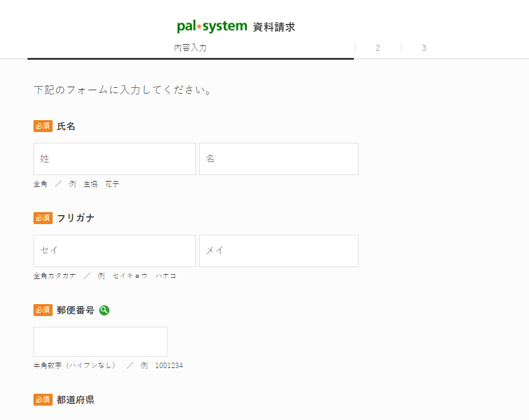Click the 必須 badge beside 都道府県
This screenshot has height=420, width=529.
42,400
